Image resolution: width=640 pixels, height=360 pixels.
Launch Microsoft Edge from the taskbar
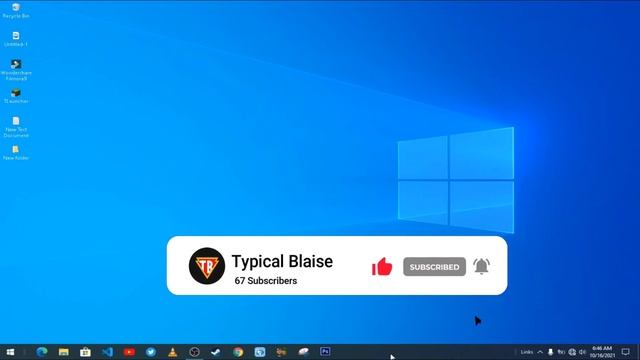click(x=42, y=352)
